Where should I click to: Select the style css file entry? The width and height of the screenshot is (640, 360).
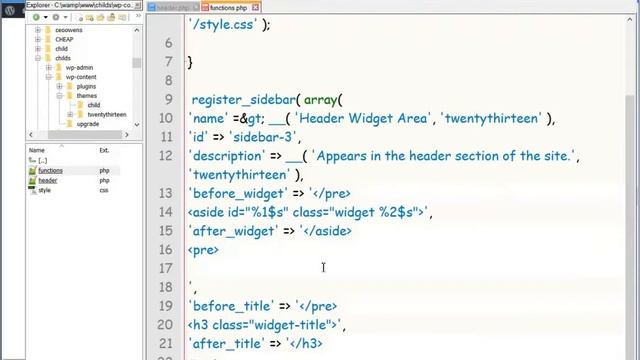(44, 190)
